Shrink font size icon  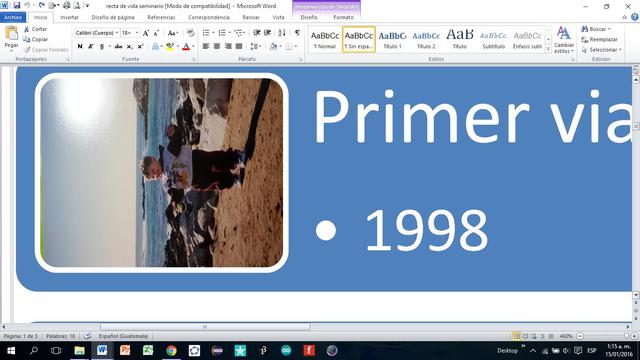[x=156, y=33]
